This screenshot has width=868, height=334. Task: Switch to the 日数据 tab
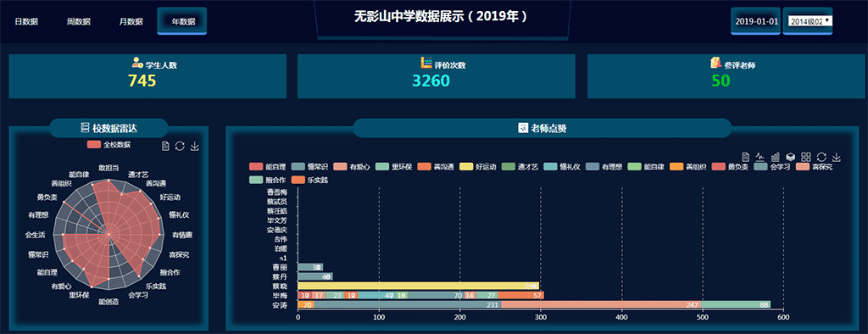26,21
